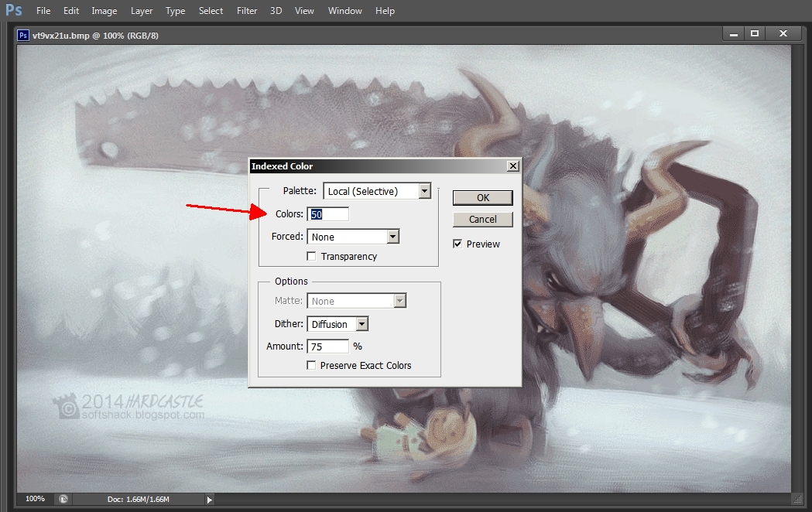The width and height of the screenshot is (812, 512).
Task: Maximize the vt9vx21u.bmp document window
Action: [755, 33]
